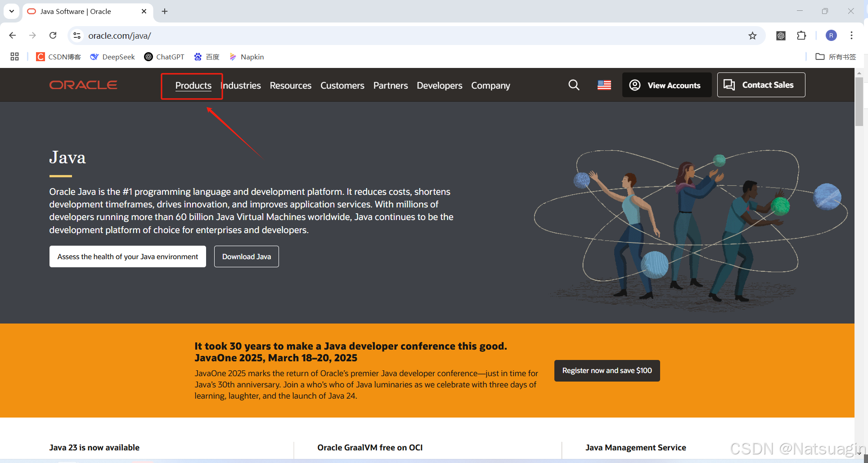Open the apps grid in bookmarks bar

coord(14,57)
